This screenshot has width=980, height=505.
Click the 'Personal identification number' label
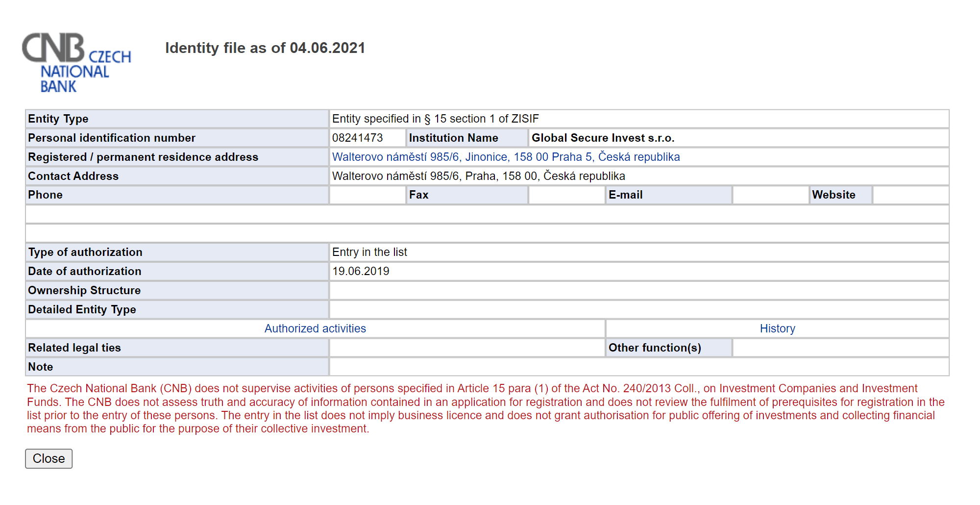112,138
